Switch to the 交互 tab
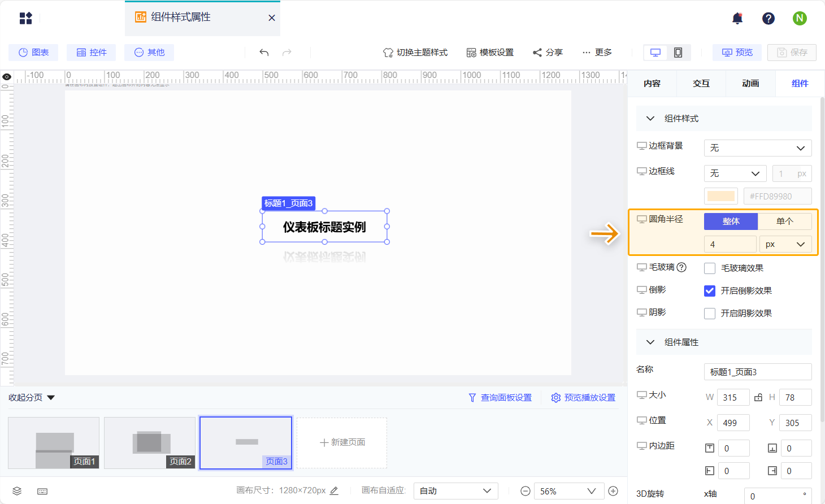Image resolution: width=825 pixels, height=504 pixels. pos(701,84)
